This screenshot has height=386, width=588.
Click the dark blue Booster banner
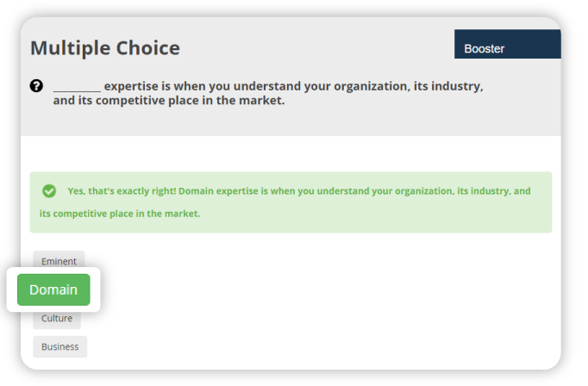click(x=508, y=44)
